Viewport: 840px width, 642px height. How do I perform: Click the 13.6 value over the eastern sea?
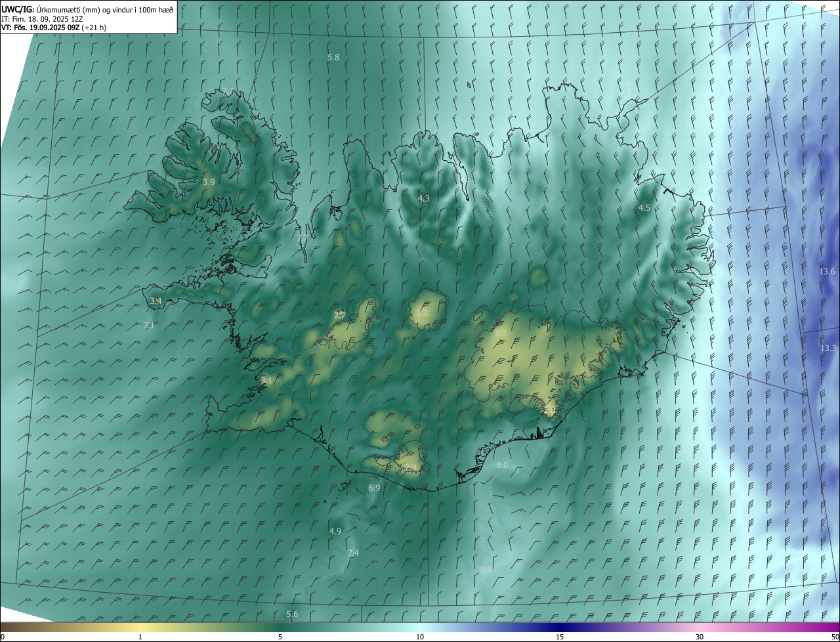pyautogui.click(x=827, y=272)
